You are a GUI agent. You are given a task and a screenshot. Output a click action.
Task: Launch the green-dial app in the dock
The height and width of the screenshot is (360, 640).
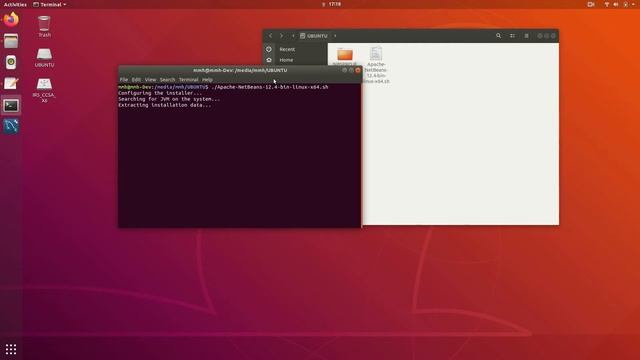point(11,62)
